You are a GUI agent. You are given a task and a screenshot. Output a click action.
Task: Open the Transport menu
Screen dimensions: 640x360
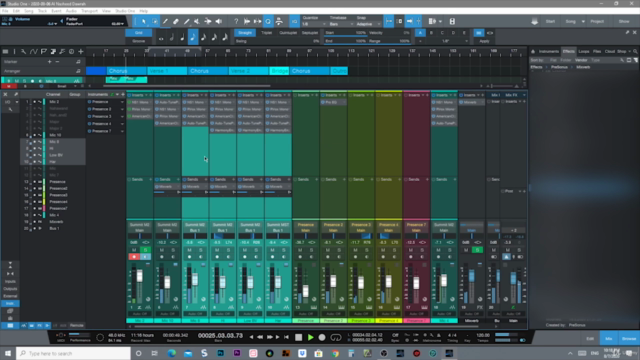(x=89, y=11)
